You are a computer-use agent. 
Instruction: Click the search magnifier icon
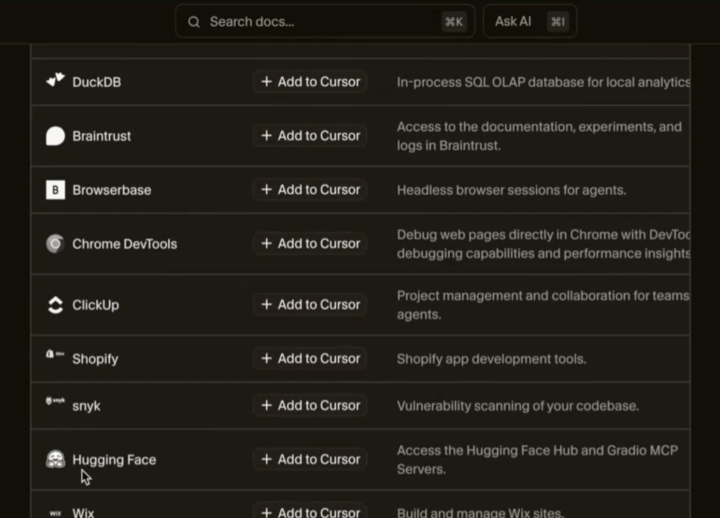[x=194, y=22]
